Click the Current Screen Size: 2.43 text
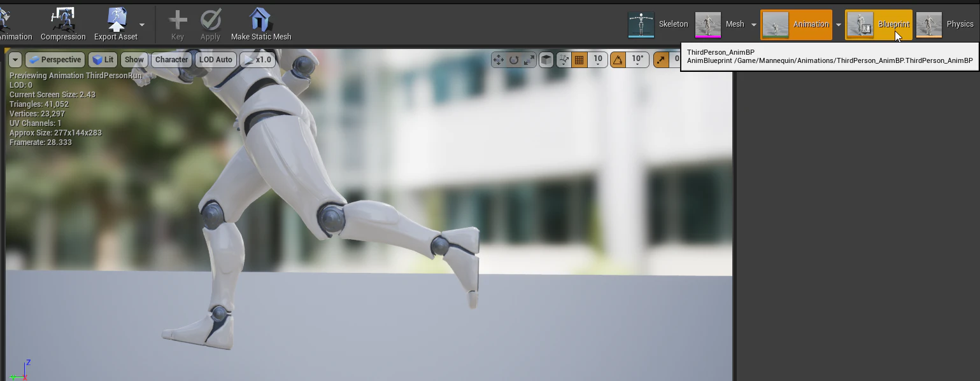The image size is (980, 381). 52,95
